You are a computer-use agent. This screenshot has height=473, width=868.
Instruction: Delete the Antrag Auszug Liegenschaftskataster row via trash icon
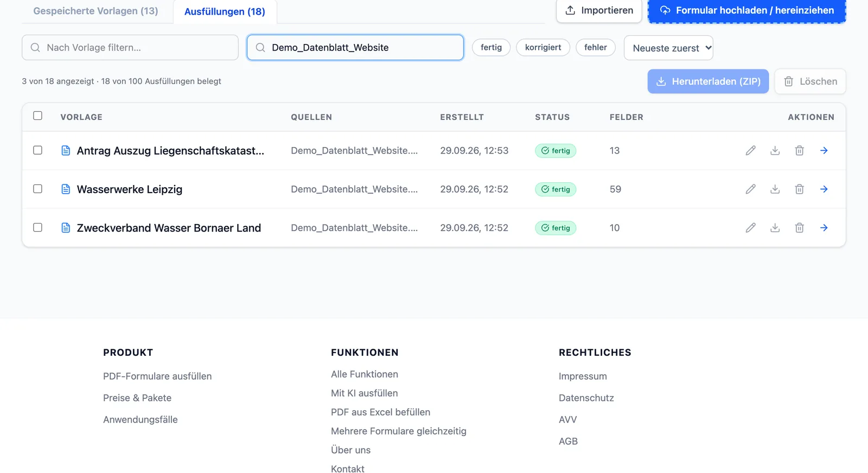[x=799, y=151]
